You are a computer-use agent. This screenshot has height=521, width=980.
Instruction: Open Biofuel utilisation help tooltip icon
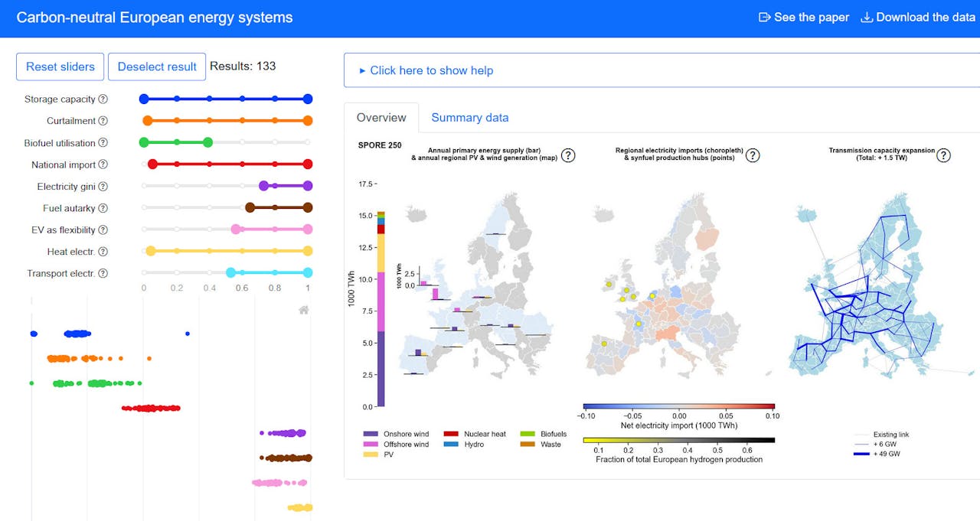103,143
